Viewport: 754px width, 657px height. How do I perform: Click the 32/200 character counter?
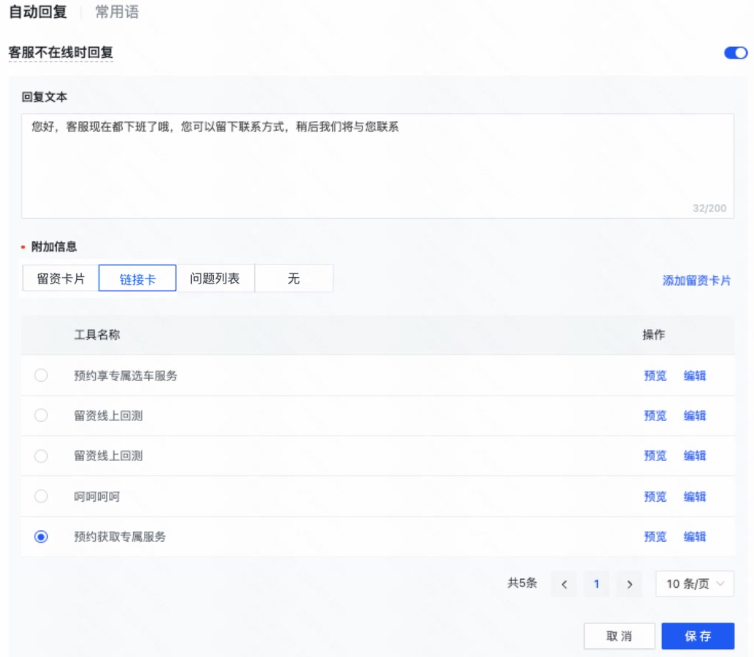pos(709,208)
